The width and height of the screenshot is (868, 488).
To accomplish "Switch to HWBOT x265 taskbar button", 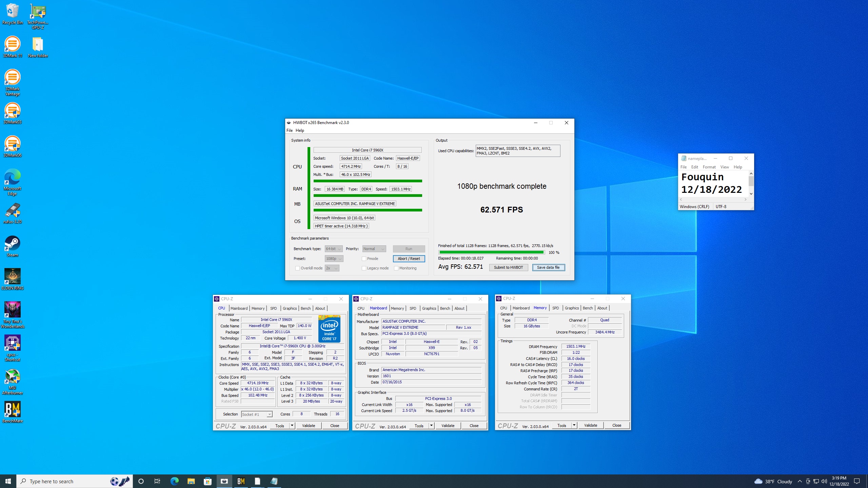I will (x=224, y=481).
